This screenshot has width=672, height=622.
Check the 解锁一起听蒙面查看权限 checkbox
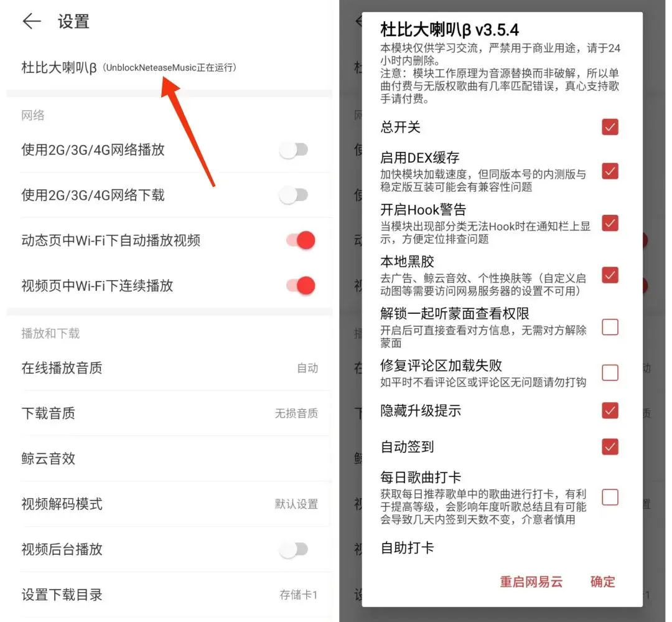click(610, 327)
